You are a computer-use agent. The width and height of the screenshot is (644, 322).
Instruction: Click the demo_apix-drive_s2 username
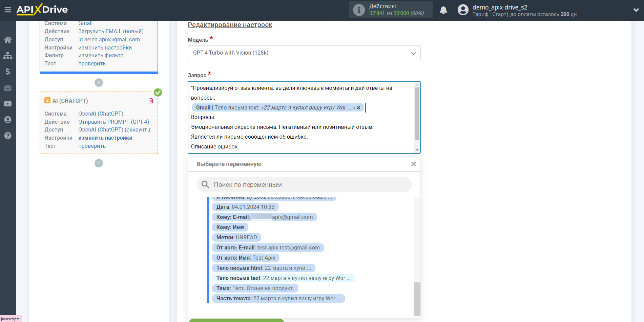click(500, 7)
